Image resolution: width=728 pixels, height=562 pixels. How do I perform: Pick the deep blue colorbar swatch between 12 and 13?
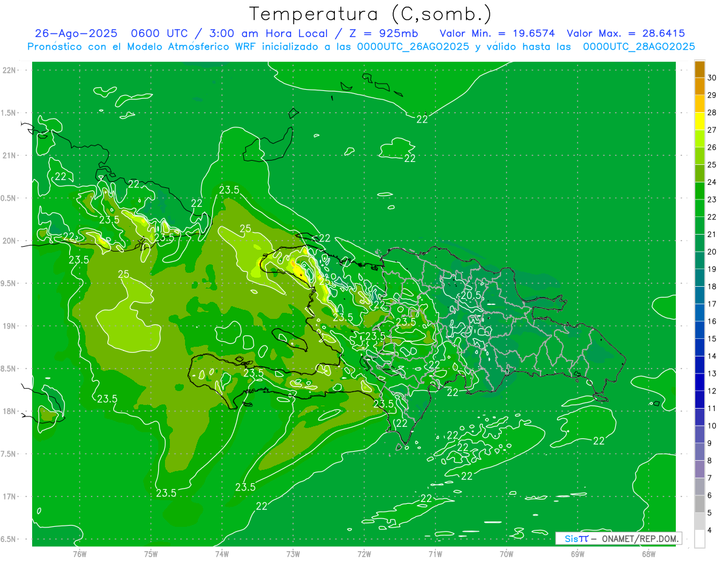tap(699, 383)
